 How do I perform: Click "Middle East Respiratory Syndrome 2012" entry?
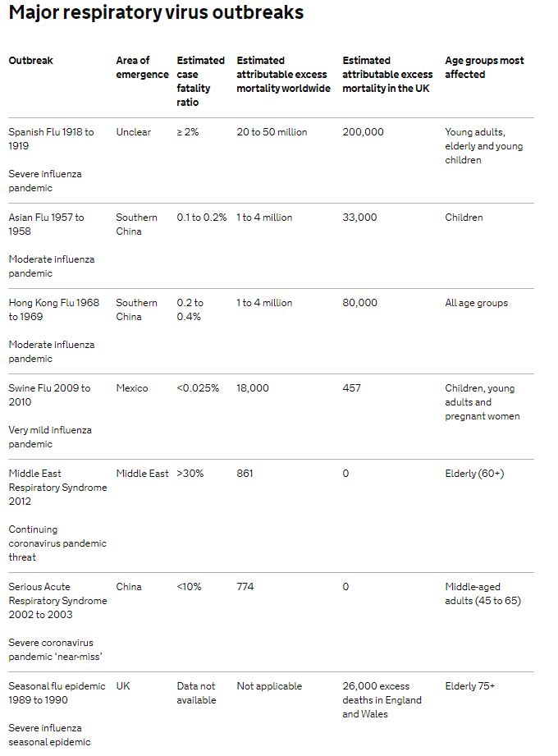57,488
